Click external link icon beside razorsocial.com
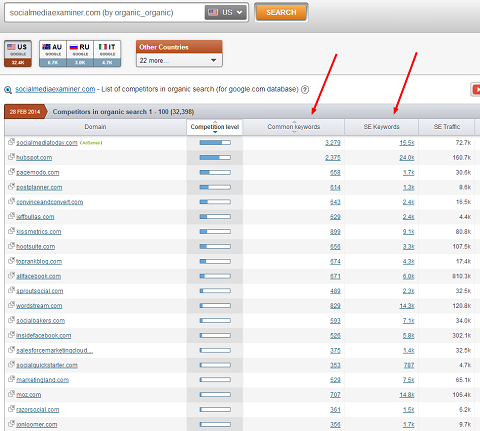The image size is (480, 431). (x=11, y=409)
